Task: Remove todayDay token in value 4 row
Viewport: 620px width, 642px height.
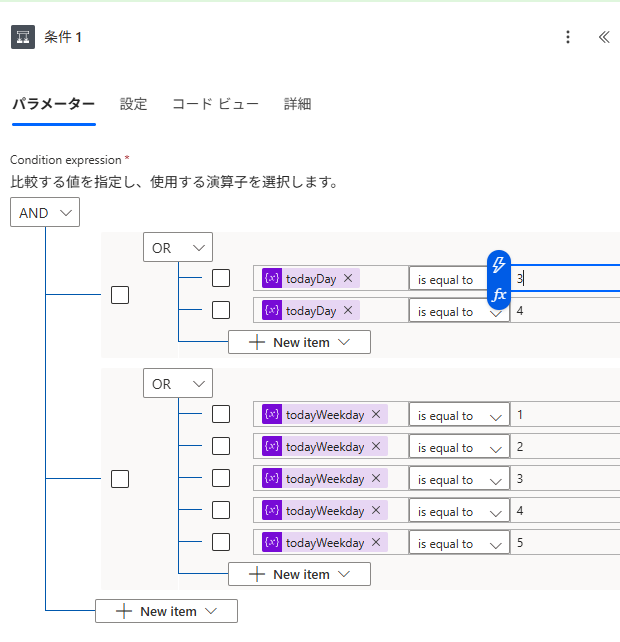Action: (348, 310)
